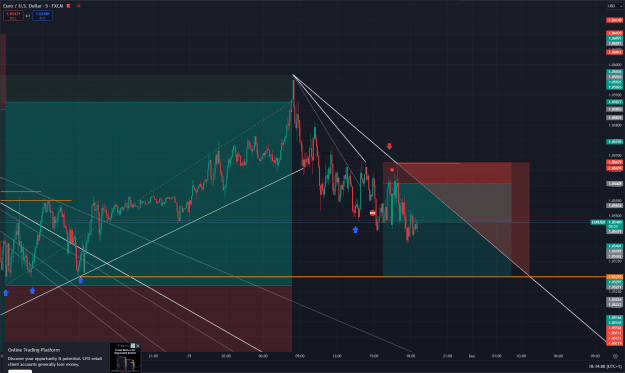The width and height of the screenshot is (625, 373).
Task: Open the USD currency dropdown
Action: click(614, 6)
